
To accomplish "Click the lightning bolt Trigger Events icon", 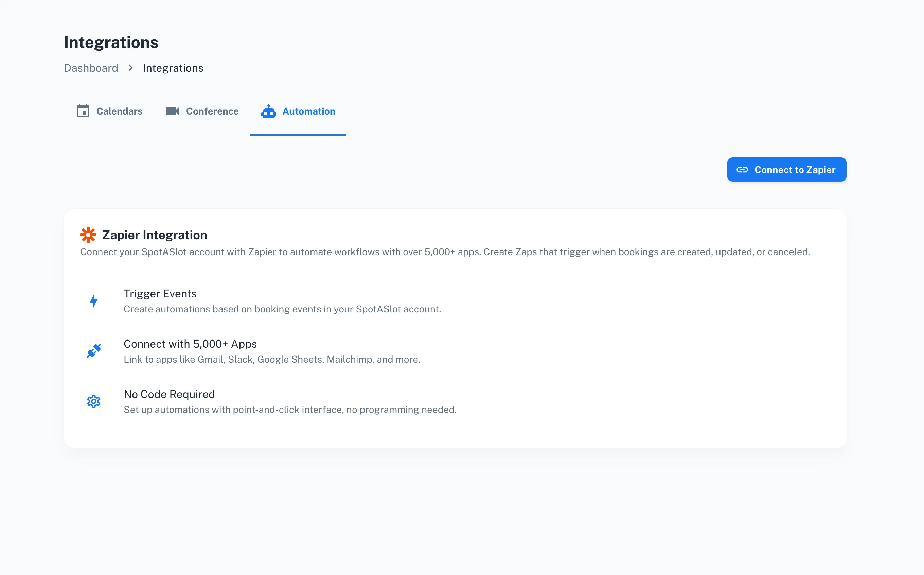I will [94, 300].
